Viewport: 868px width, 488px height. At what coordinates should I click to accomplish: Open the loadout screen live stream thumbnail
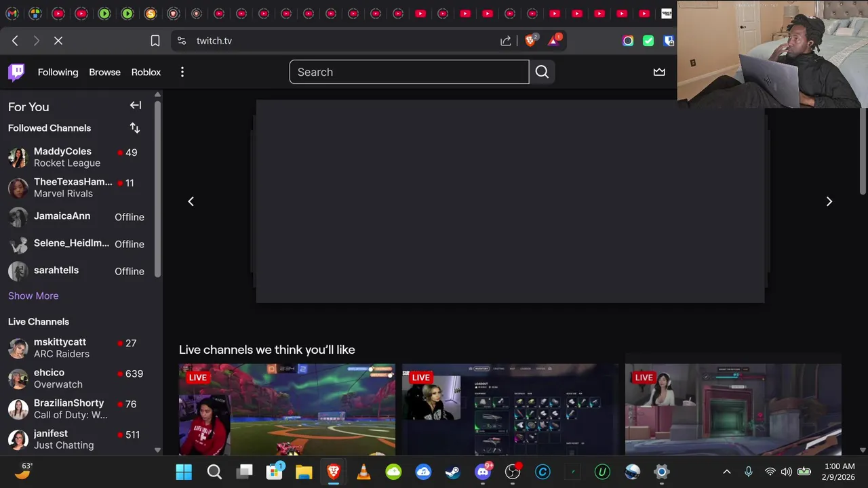510,409
